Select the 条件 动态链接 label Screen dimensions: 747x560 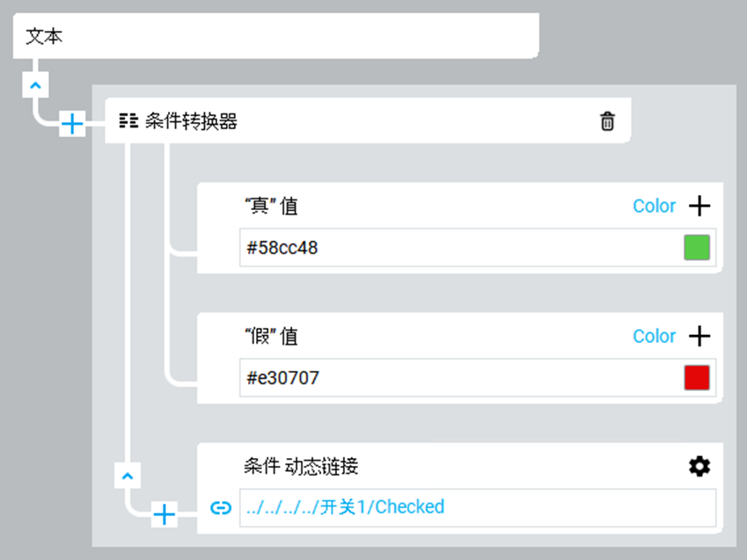click(300, 467)
